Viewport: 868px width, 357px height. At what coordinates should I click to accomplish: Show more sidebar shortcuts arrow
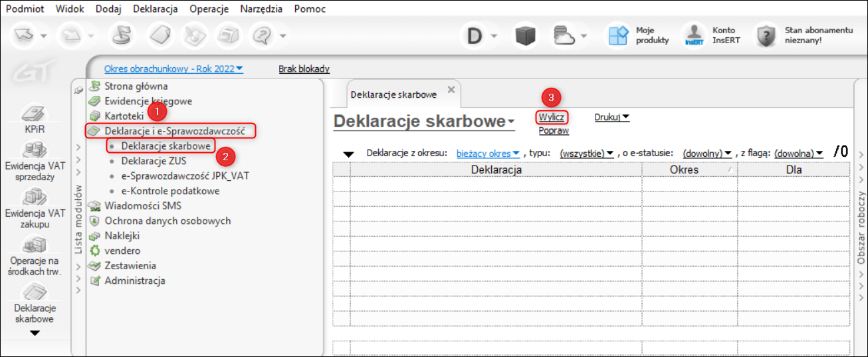[35, 332]
